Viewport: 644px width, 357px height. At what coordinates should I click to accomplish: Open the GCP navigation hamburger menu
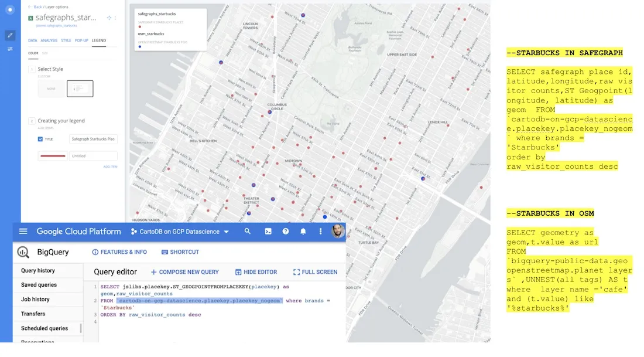coord(23,231)
